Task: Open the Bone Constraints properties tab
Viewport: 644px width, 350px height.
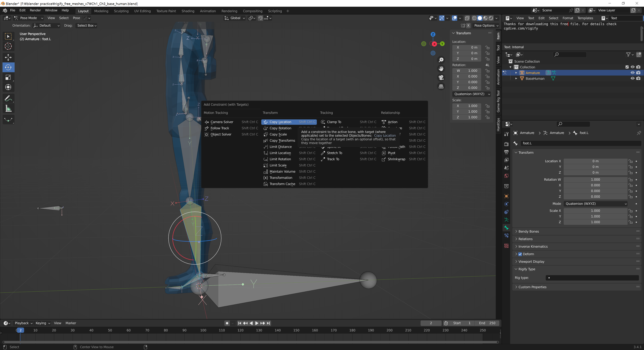Action: [506, 235]
